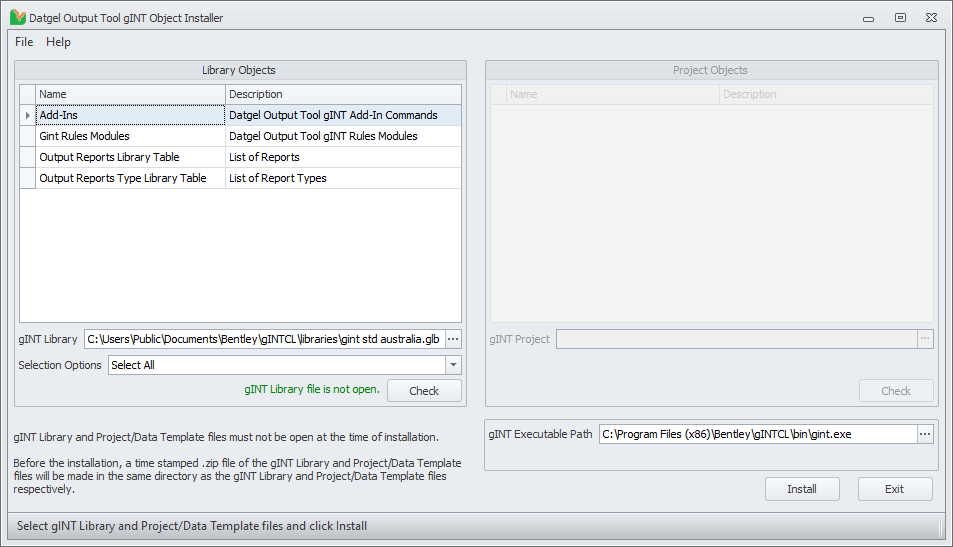Sort by Name column in Library Objects
This screenshot has height=547, width=953.
(x=130, y=94)
